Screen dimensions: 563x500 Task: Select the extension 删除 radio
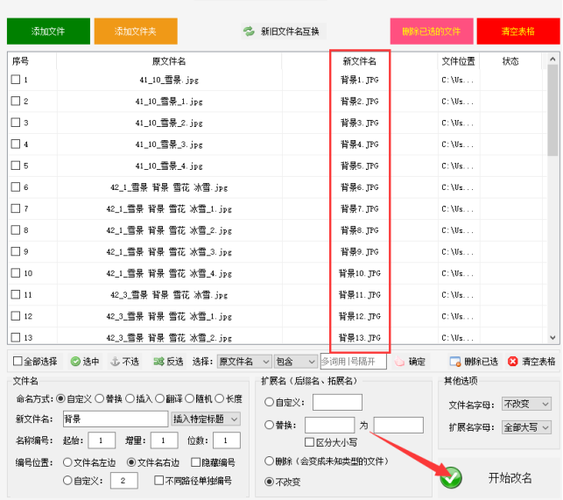[x=269, y=461]
